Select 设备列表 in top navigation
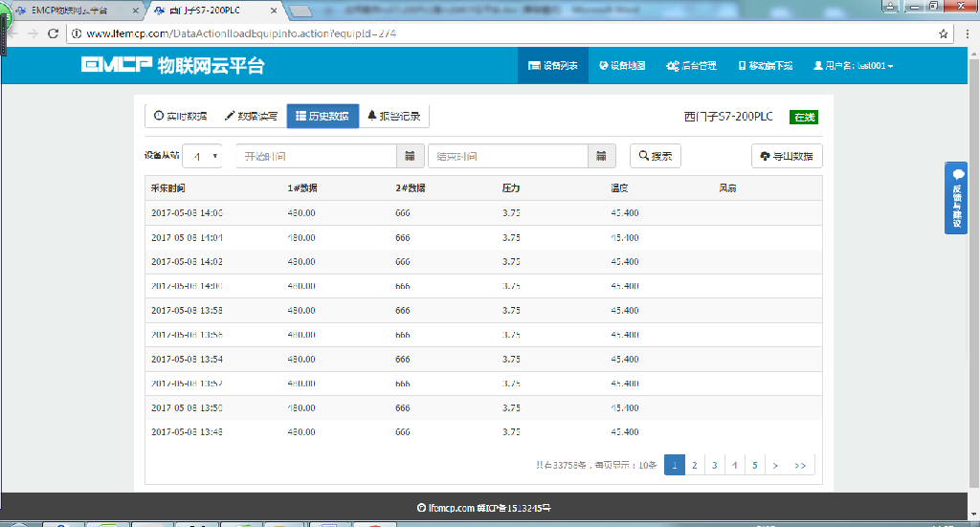The height and width of the screenshot is (527, 980). (x=553, y=66)
